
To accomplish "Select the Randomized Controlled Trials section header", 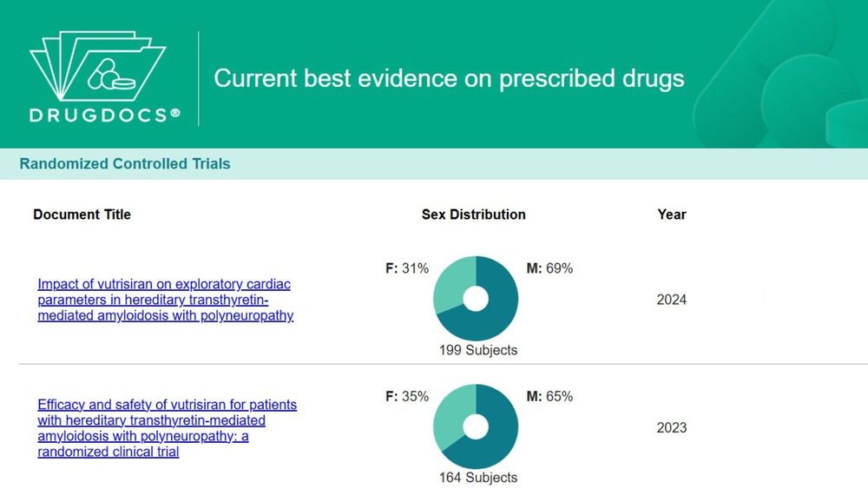I will [x=125, y=164].
